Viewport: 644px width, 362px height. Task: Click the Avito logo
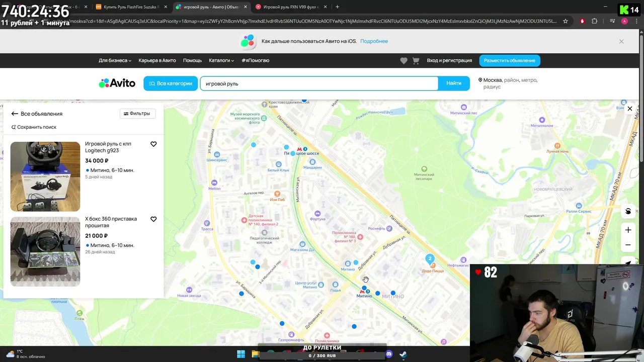pyautogui.click(x=117, y=83)
